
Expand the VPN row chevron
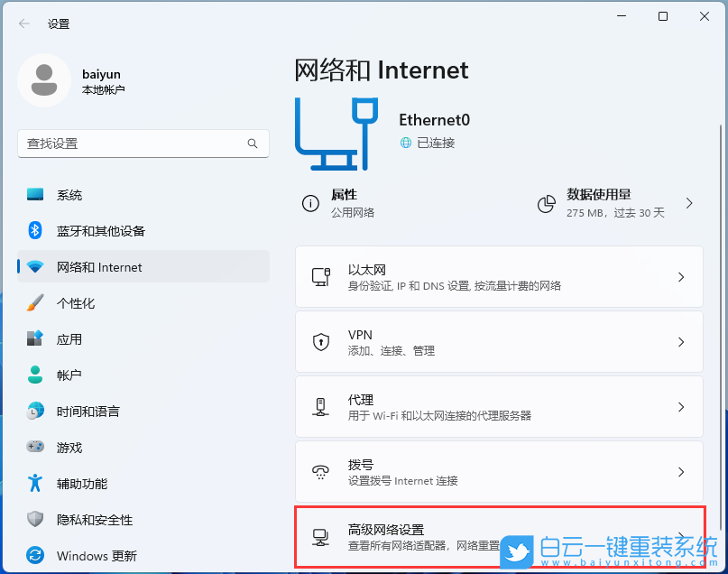pos(680,341)
